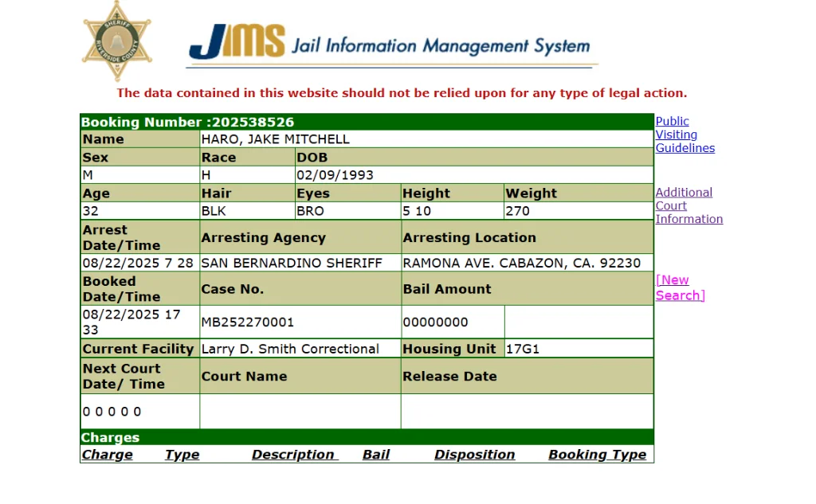Start a New Search
The image size is (816, 504).
point(680,287)
